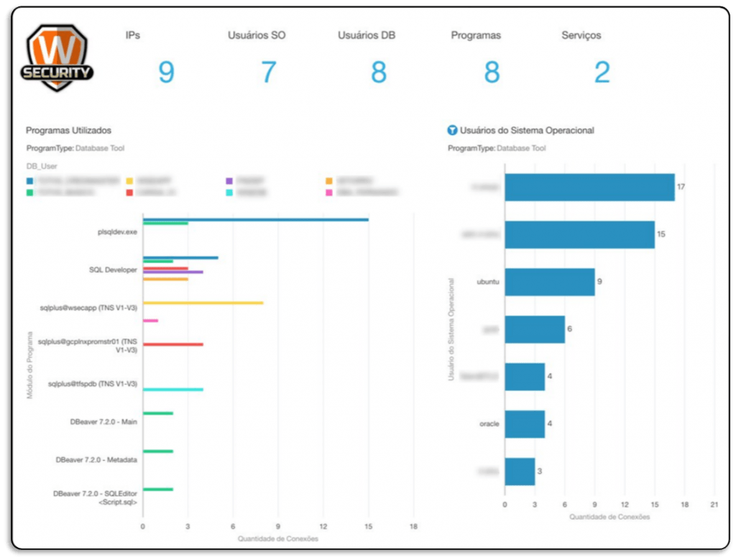Click the ubuntu bar with 9 connections
Viewport: 736px width, 560px height.
point(549,282)
